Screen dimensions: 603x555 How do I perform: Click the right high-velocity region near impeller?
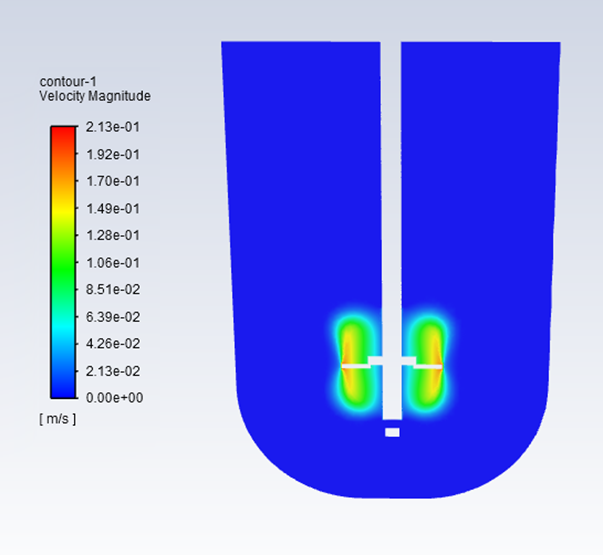428,363
